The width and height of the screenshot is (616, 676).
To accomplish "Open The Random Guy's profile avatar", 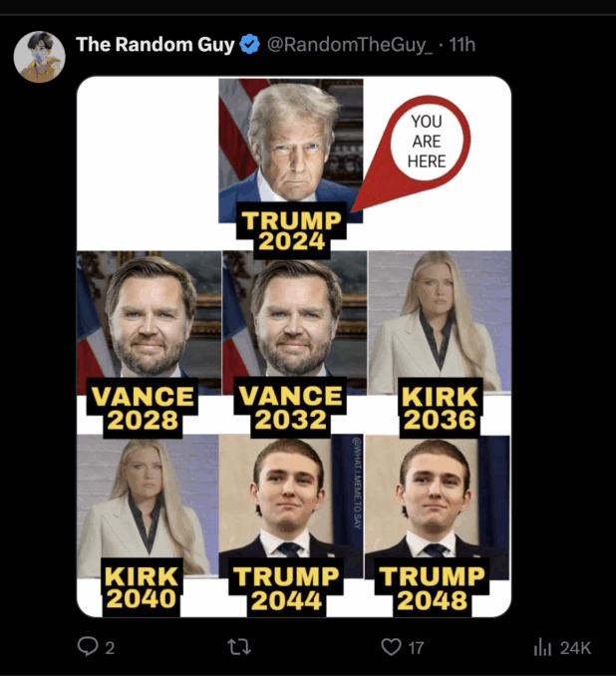I will point(39,57).
